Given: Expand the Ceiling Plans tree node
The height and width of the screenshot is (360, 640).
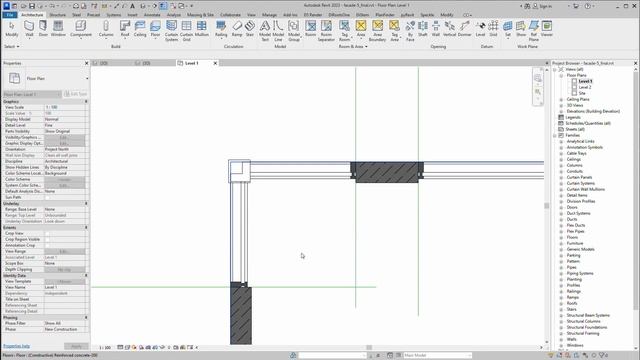Looking at the screenshot, I should (x=561, y=100).
